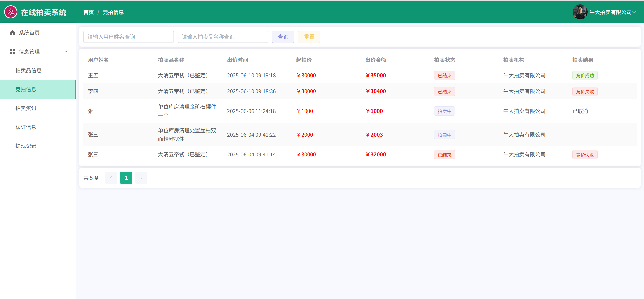Focus the auction item name search field

tap(223, 37)
